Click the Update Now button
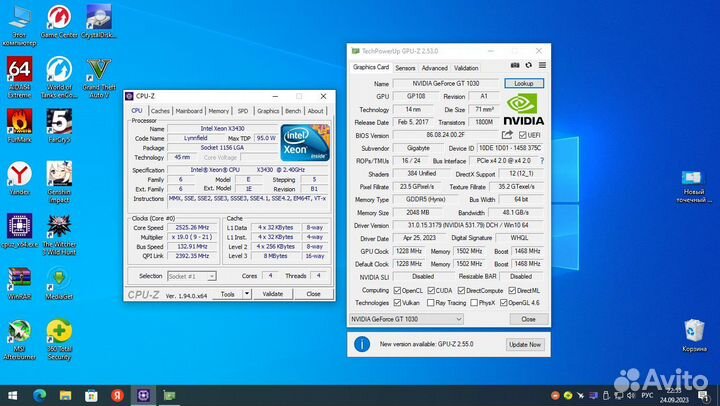This screenshot has width=720, height=406. click(x=524, y=344)
